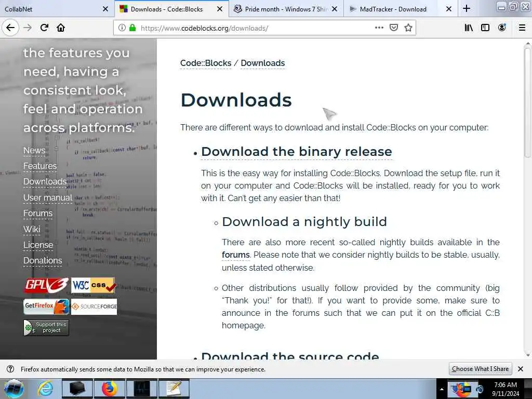Screen dimensions: 532x399
Task: Click the scrollbar down arrow
Action: (x=527, y=355)
